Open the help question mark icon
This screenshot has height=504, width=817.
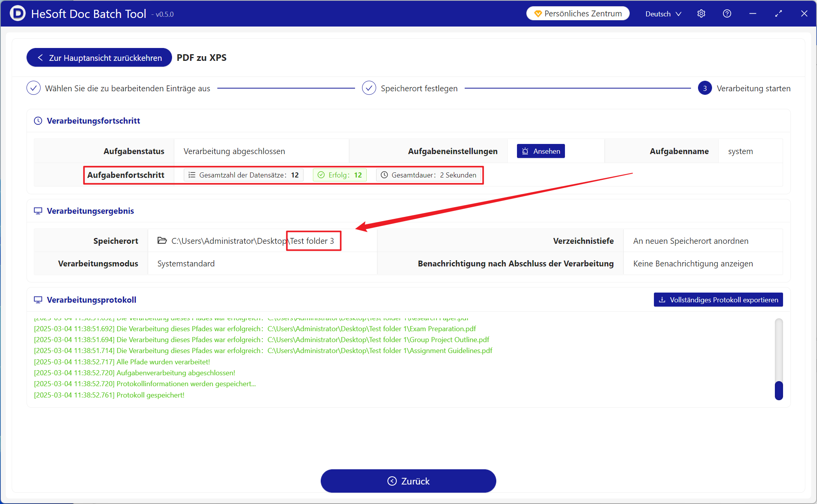pyautogui.click(x=727, y=14)
